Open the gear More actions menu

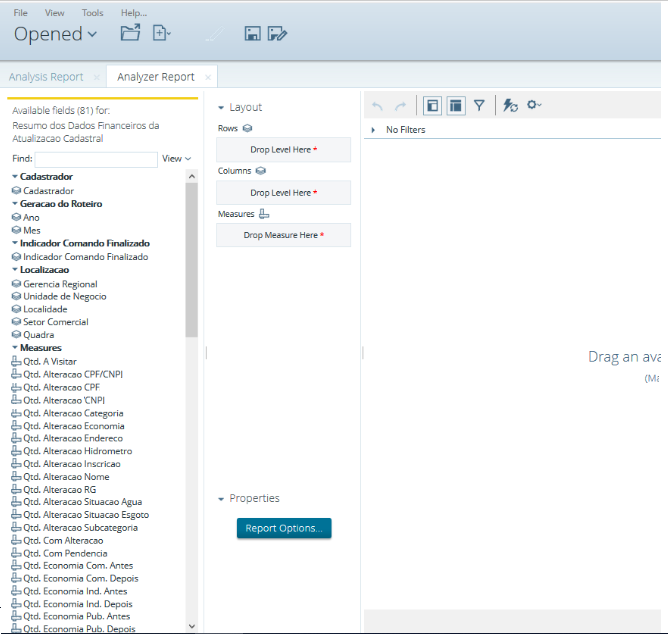[534, 105]
